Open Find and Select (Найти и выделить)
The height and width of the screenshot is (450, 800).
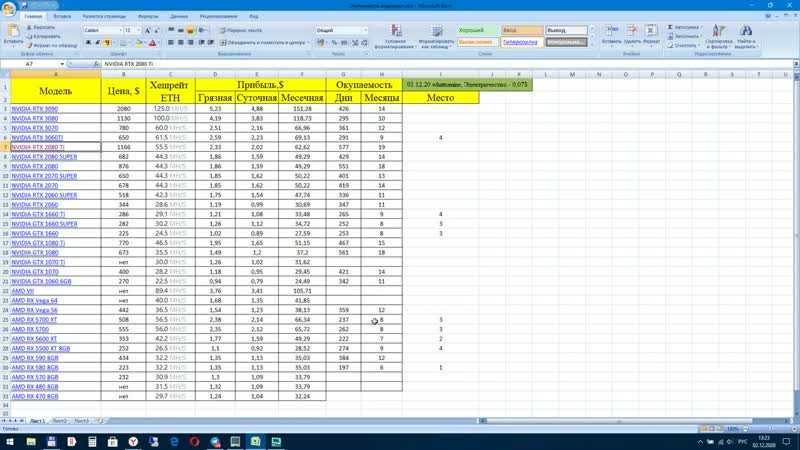point(746,36)
